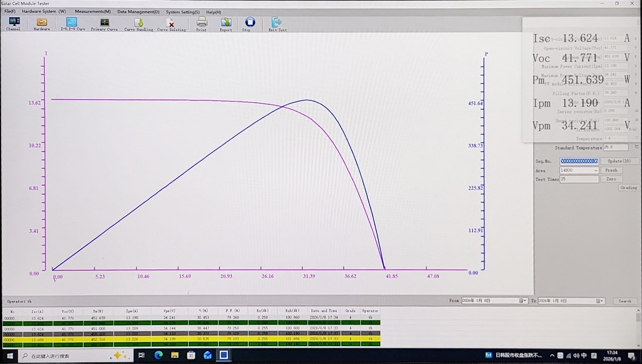Screen dimensions: 642x364
Task: Click the Update(16) button
Action: pos(619,161)
